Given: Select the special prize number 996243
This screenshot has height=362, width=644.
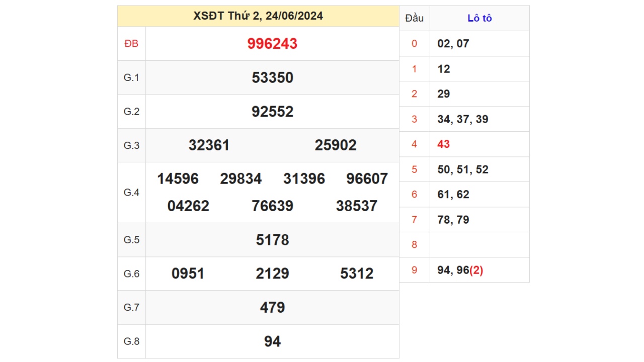Looking at the screenshot, I should (272, 44).
